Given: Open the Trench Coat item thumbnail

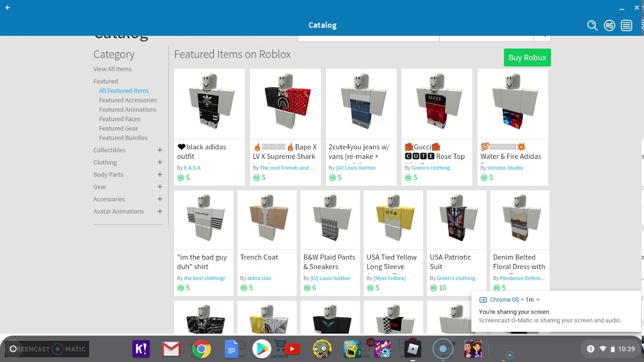Looking at the screenshot, I should [x=267, y=220].
